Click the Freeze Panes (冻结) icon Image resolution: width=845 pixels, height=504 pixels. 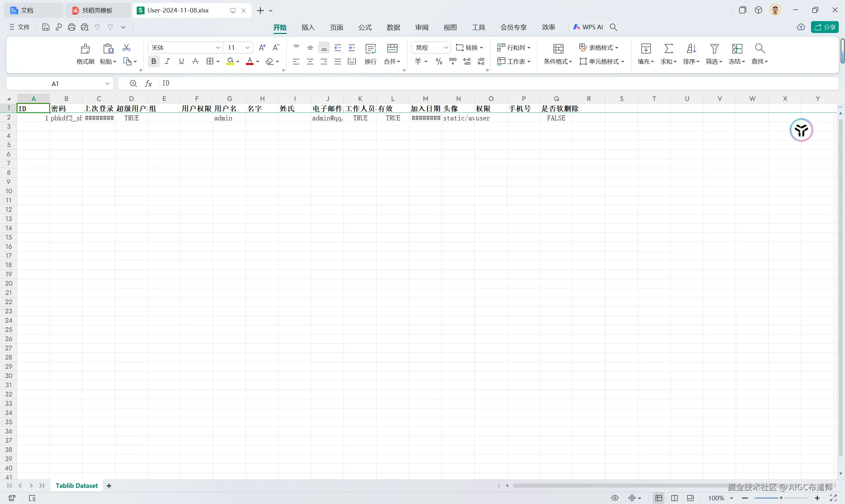click(x=737, y=48)
